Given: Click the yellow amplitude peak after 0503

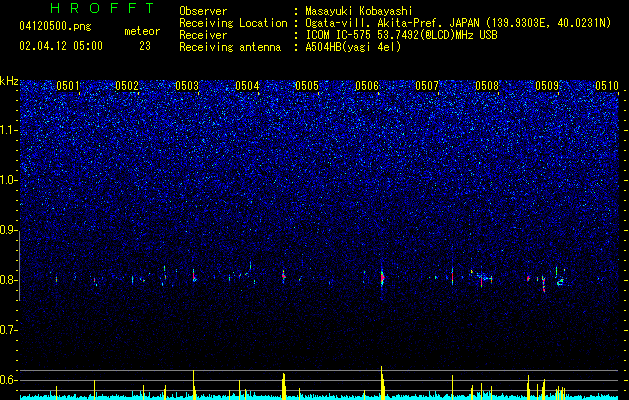Looking at the screenshot, I should click(x=194, y=384).
